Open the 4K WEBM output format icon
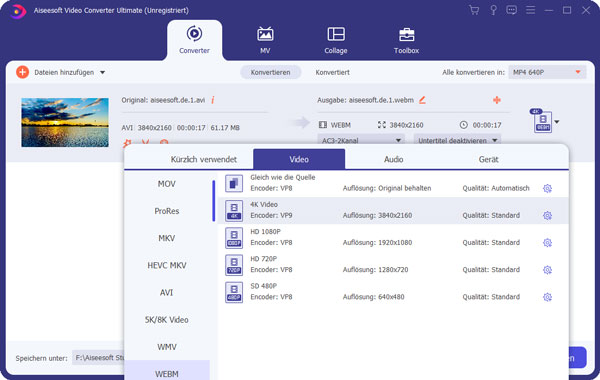The image size is (600, 380). coord(542,121)
